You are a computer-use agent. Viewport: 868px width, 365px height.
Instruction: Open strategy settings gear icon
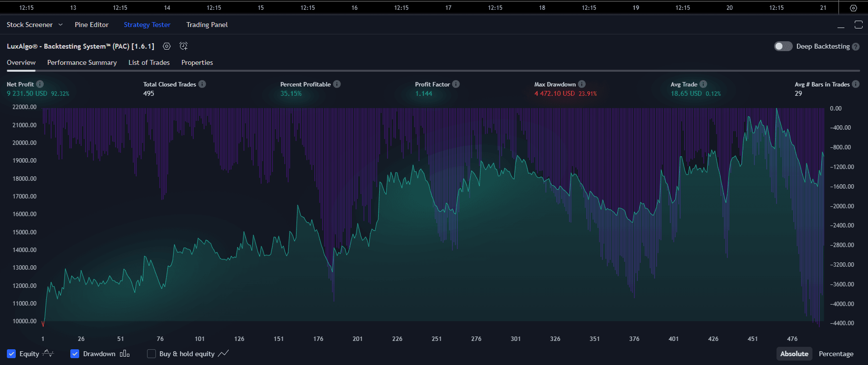click(x=167, y=46)
